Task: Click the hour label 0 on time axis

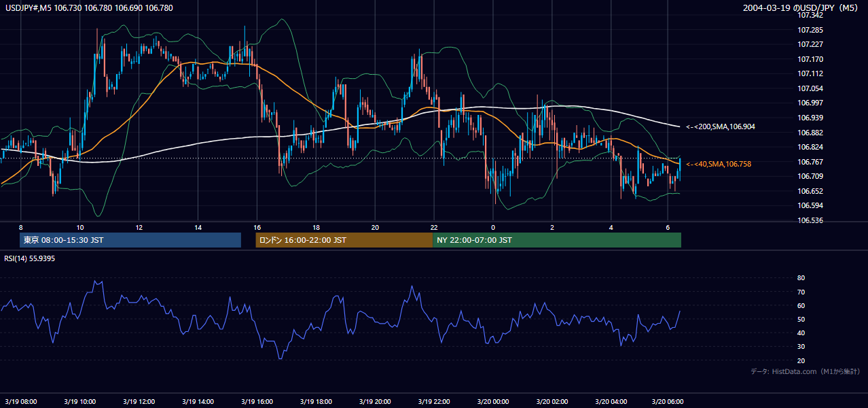Action: [x=493, y=227]
